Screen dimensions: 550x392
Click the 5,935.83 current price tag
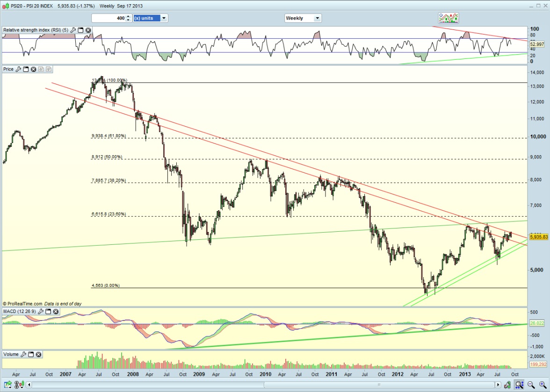(x=539, y=237)
